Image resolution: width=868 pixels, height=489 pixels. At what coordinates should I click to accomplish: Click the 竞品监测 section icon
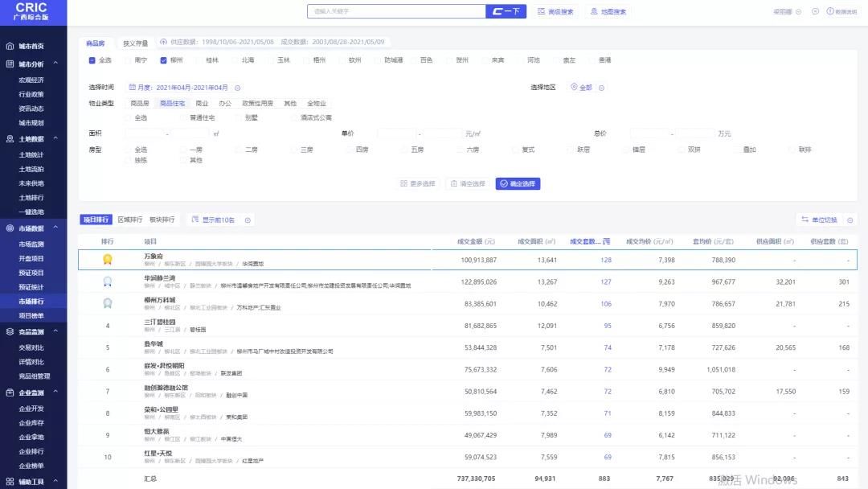[10, 331]
